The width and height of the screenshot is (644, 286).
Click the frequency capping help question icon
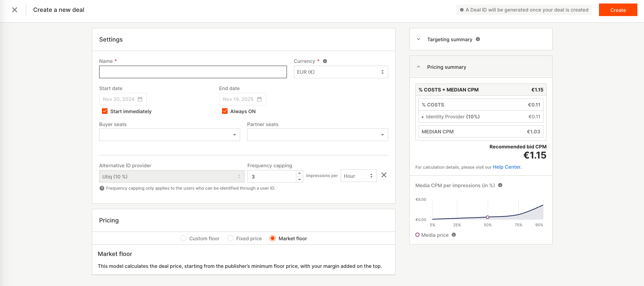point(102,188)
